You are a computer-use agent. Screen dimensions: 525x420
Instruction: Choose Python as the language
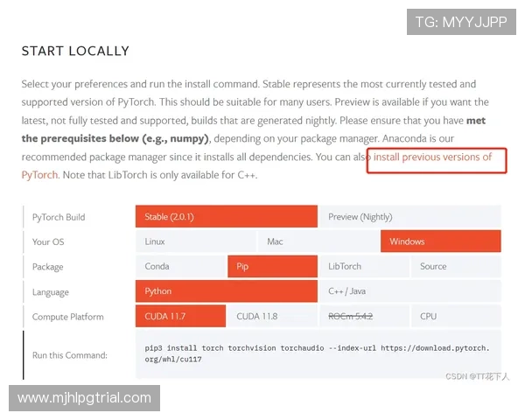click(x=226, y=291)
